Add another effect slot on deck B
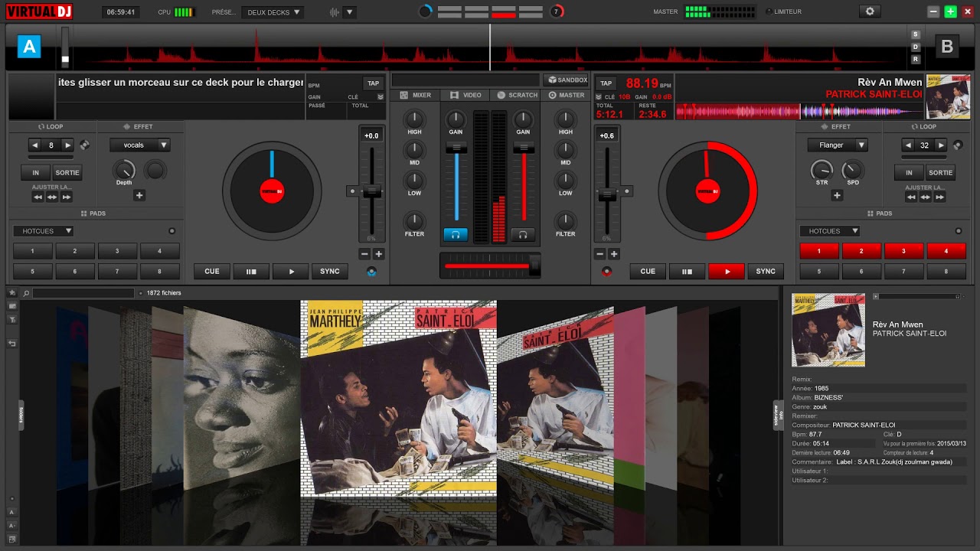The image size is (980, 551). click(x=837, y=195)
